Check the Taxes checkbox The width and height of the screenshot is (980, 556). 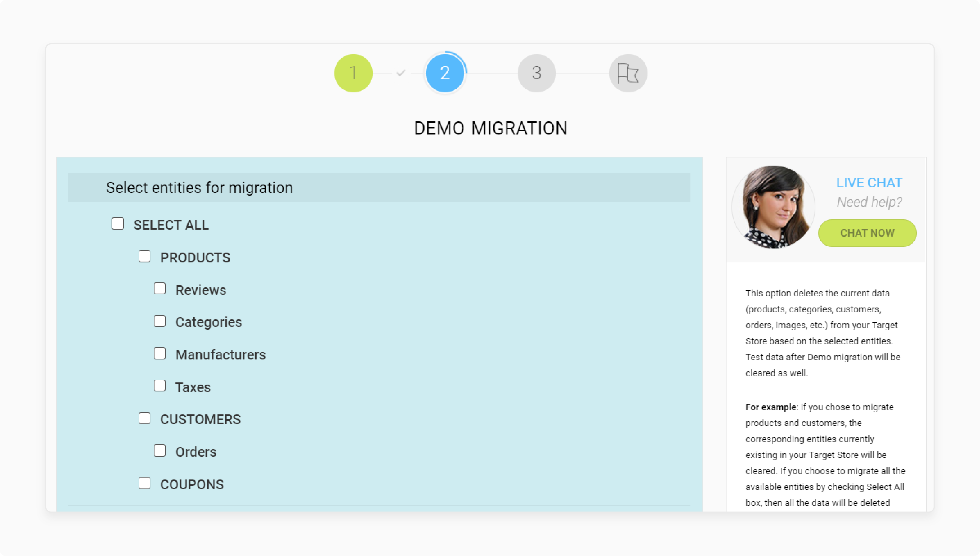pyautogui.click(x=160, y=386)
